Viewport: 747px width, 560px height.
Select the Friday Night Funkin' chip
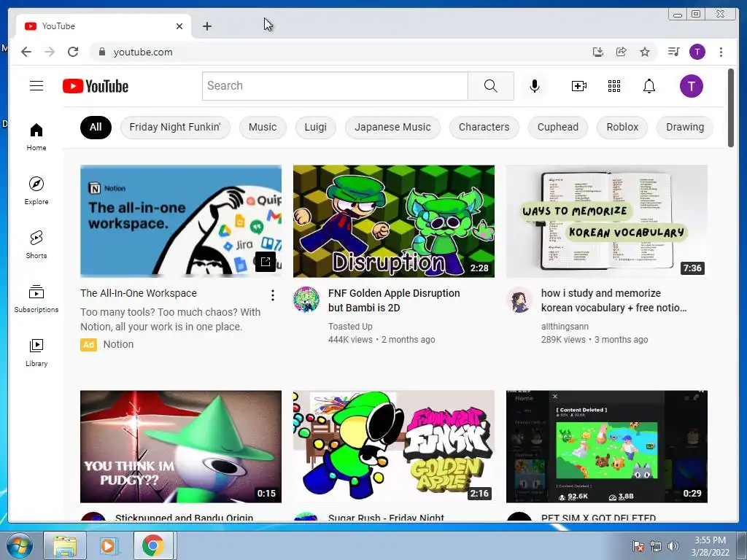point(175,127)
